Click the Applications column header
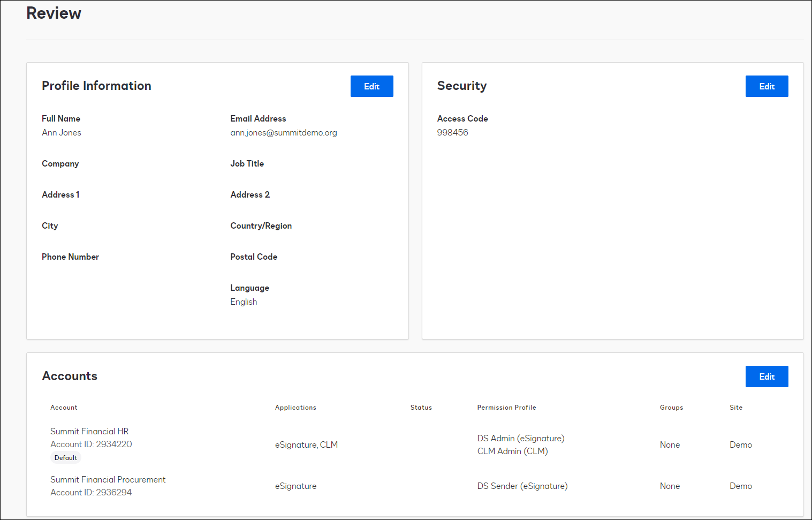The width and height of the screenshot is (812, 520). click(x=295, y=408)
